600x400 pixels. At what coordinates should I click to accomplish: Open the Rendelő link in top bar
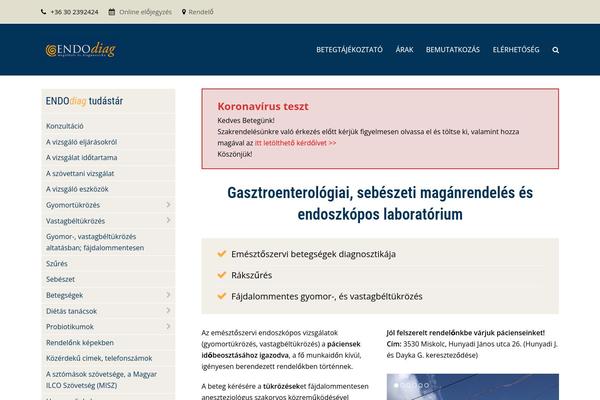pyautogui.click(x=201, y=12)
